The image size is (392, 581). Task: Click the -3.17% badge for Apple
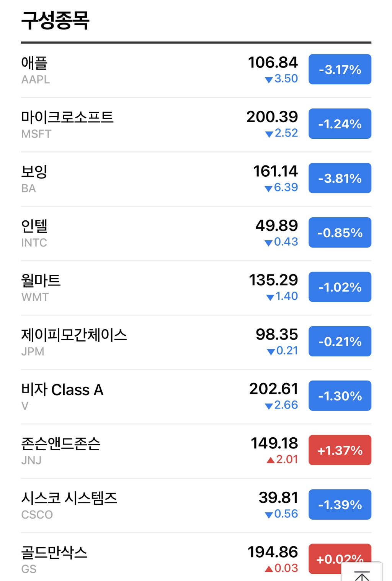pyautogui.click(x=340, y=69)
